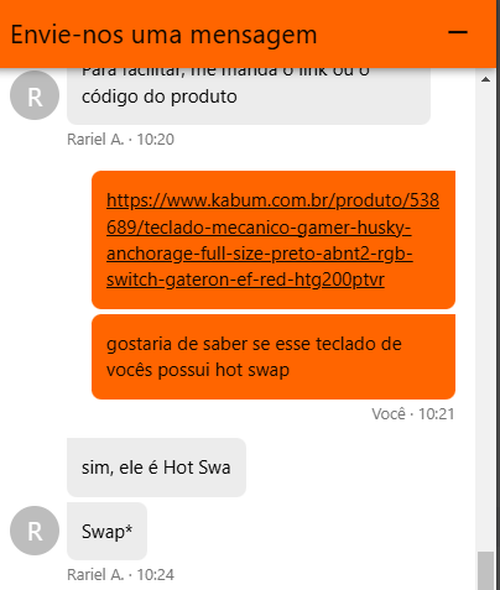Screen dimensions: 500x590
Task: Click the "689/teclado-mecanico-gamer-husky-" link line
Action: tap(259, 227)
